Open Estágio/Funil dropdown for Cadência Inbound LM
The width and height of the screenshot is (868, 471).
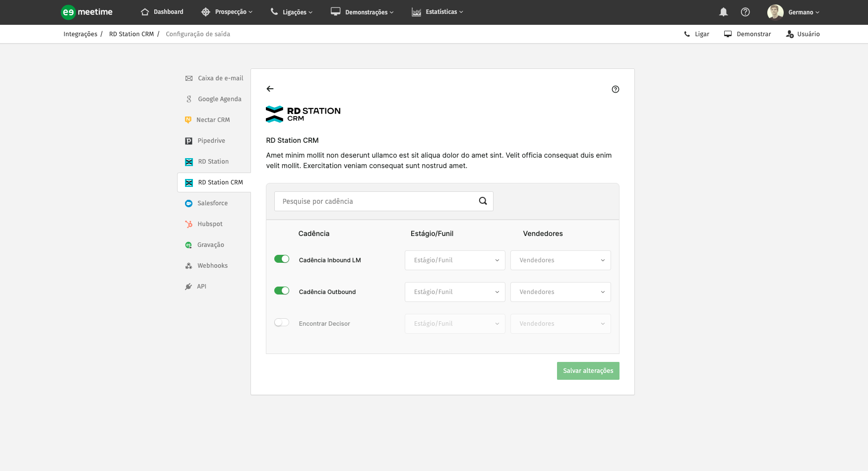455,260
